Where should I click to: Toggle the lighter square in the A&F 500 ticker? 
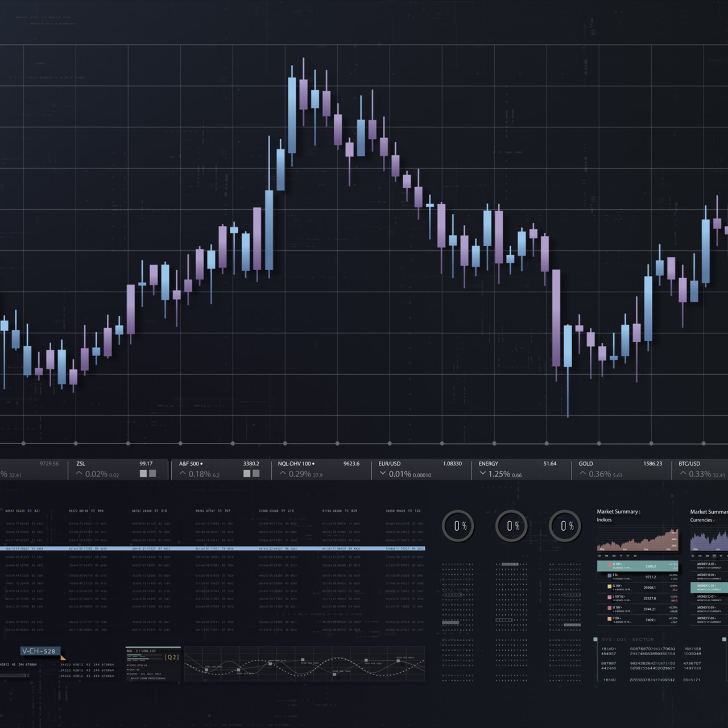click(x=247, y=473)
